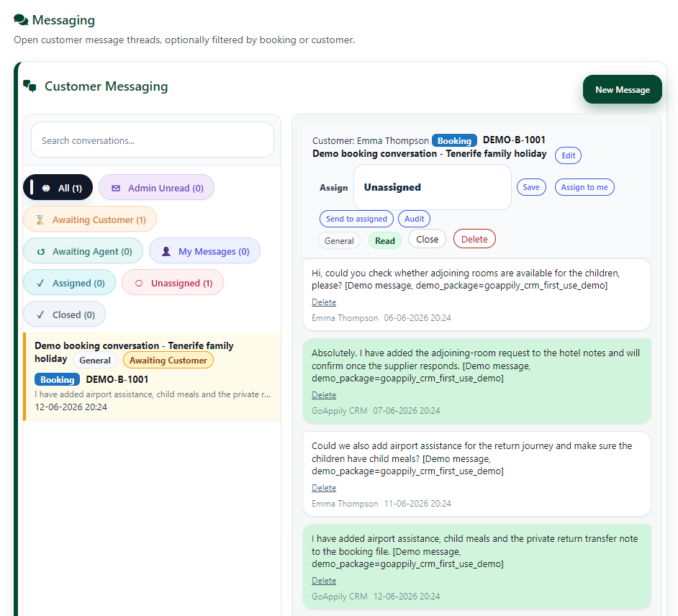
Task: Filter by Admin Unread (0)
Action: click(x=156, y=188)
